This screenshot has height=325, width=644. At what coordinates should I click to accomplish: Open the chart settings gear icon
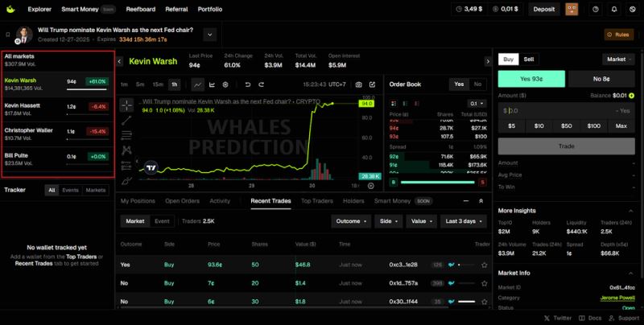[x=225, y=84]
